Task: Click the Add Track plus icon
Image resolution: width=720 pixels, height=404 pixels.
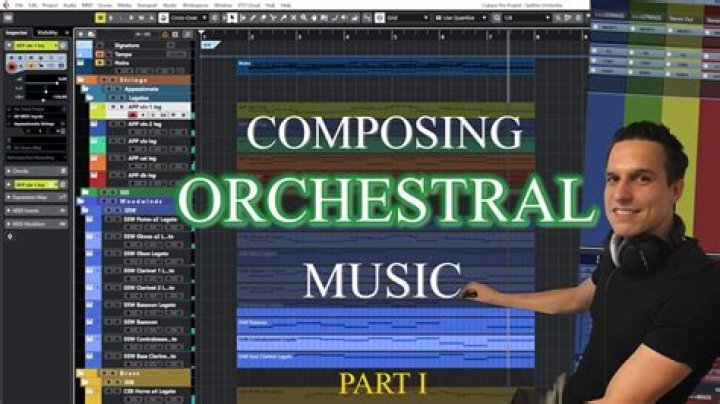Action: pyautogui.click(x=80, y=34)
